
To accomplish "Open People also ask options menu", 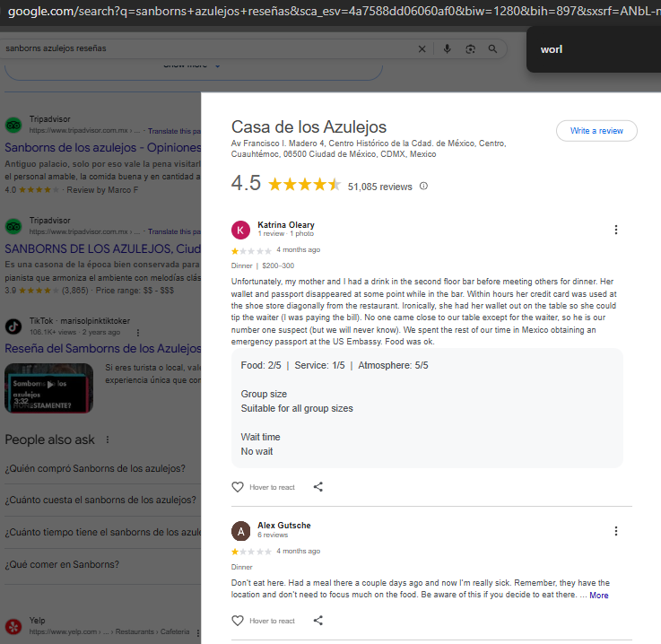I will pyautogui.click(x=108, y=439).
